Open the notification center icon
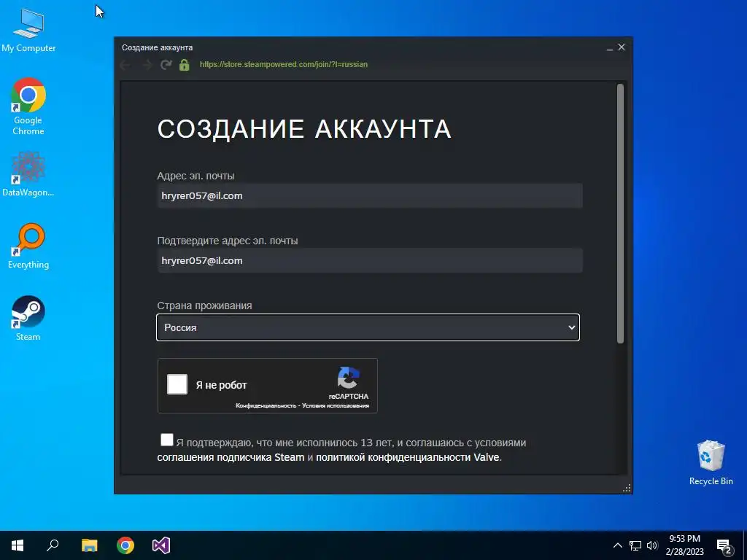 click(724, 546)
